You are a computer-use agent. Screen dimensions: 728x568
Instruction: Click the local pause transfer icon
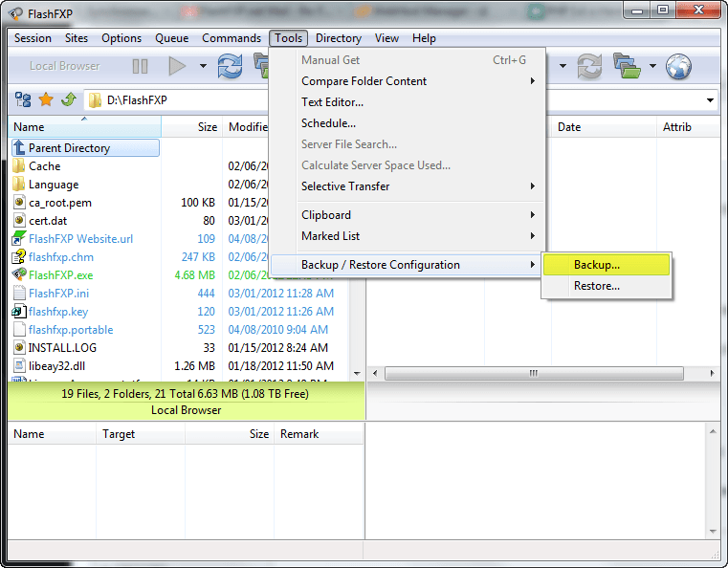click(140, 66)
